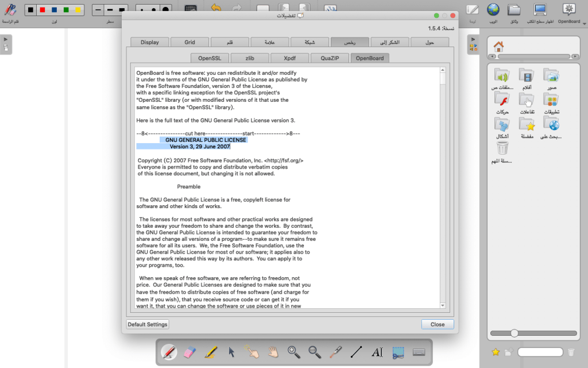
Task: Open the library Trash bin
Action: point(502,148)
